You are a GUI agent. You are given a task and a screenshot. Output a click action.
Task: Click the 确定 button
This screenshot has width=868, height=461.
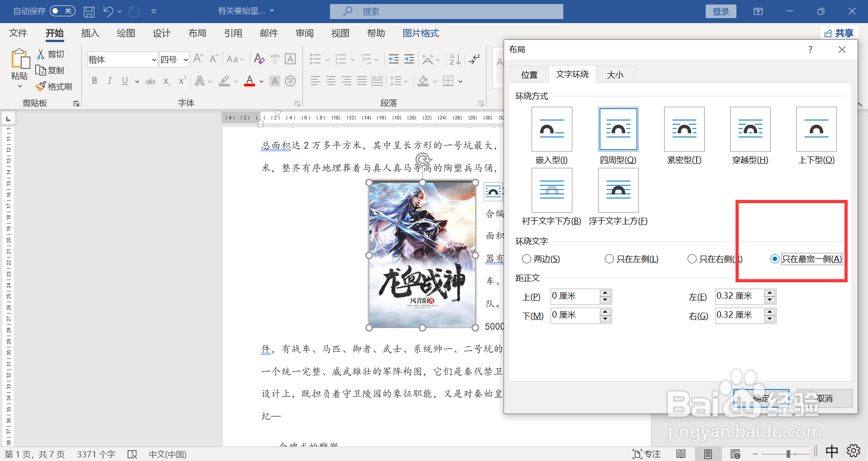pos(761,398)
